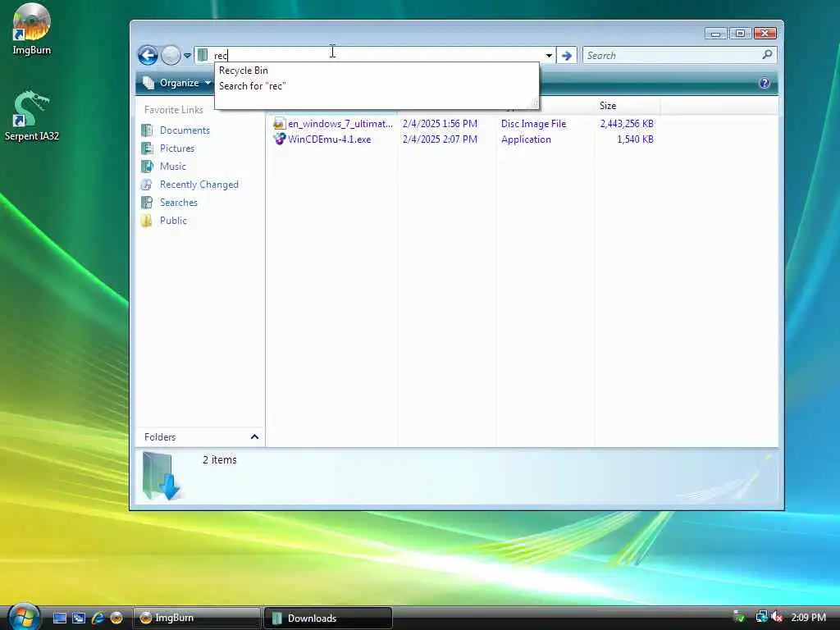Sort files by the Size column

click(627, 106)
